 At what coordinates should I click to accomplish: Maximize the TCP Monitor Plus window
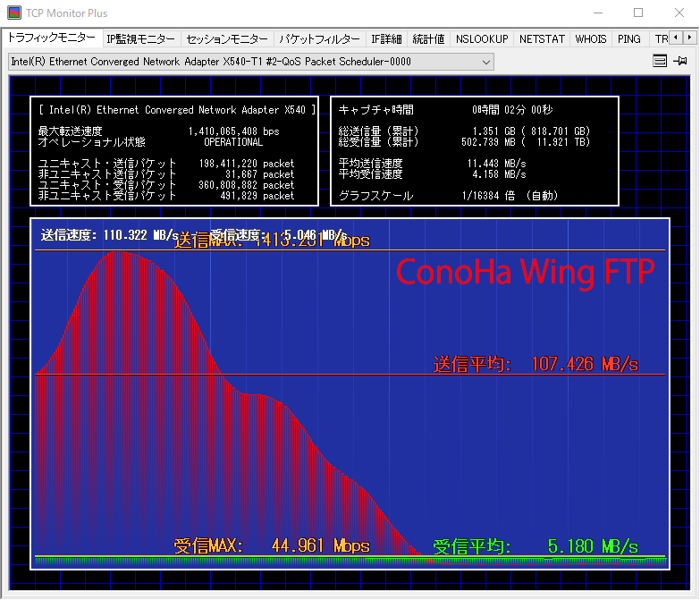pos(638,13)
